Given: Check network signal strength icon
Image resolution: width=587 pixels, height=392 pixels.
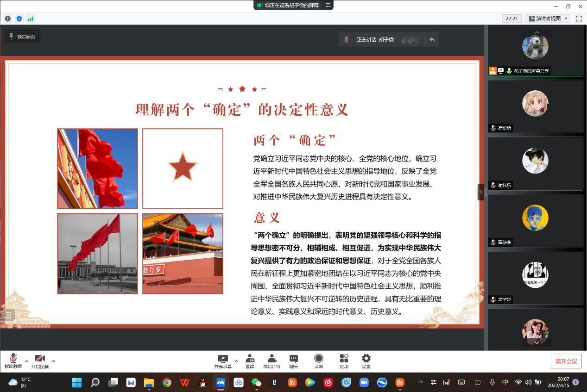Looking at the screenshot, I should coord(31,19).
